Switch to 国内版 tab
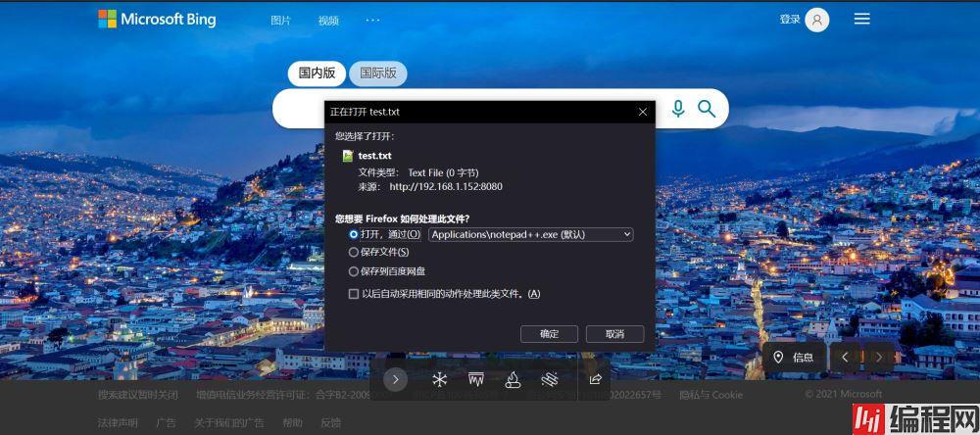 (x=317, y=73)
